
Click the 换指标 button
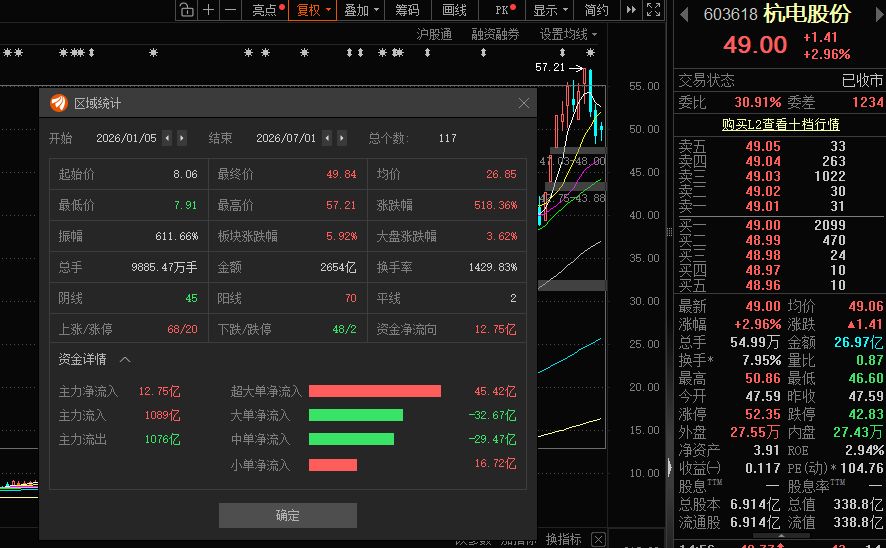[x=563, y=539]
